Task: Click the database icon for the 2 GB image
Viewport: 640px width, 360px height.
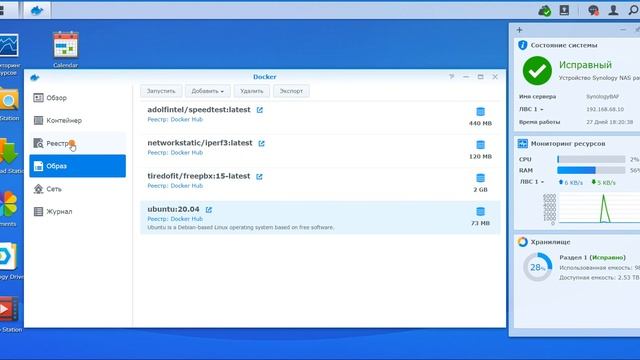Action: 480,178
